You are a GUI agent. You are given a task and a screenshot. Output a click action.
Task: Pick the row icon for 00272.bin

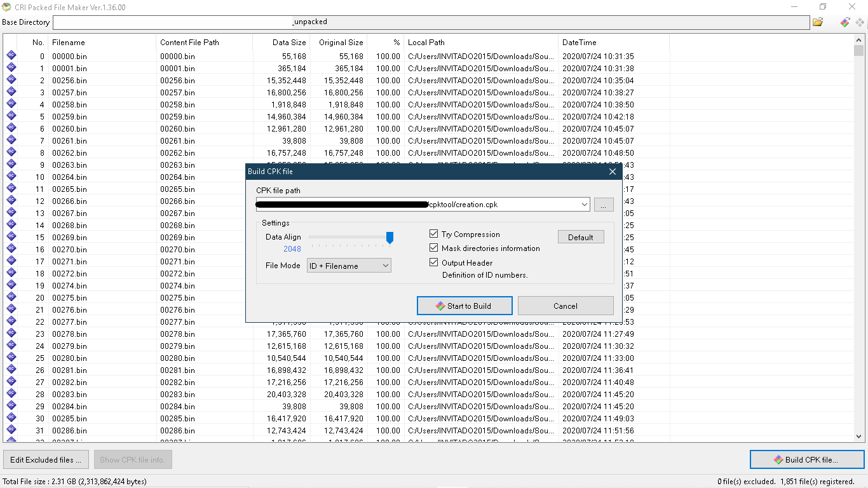11,273
